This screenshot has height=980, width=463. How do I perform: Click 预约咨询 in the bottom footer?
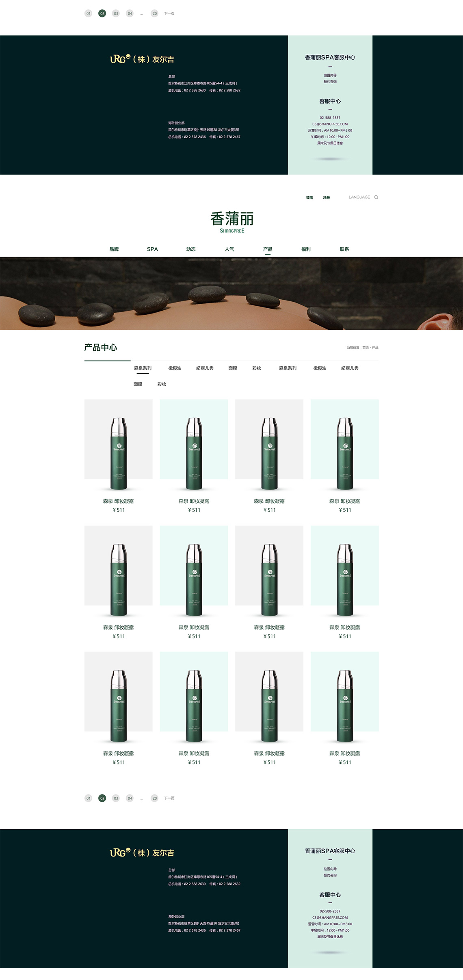[x=330, y=875]
